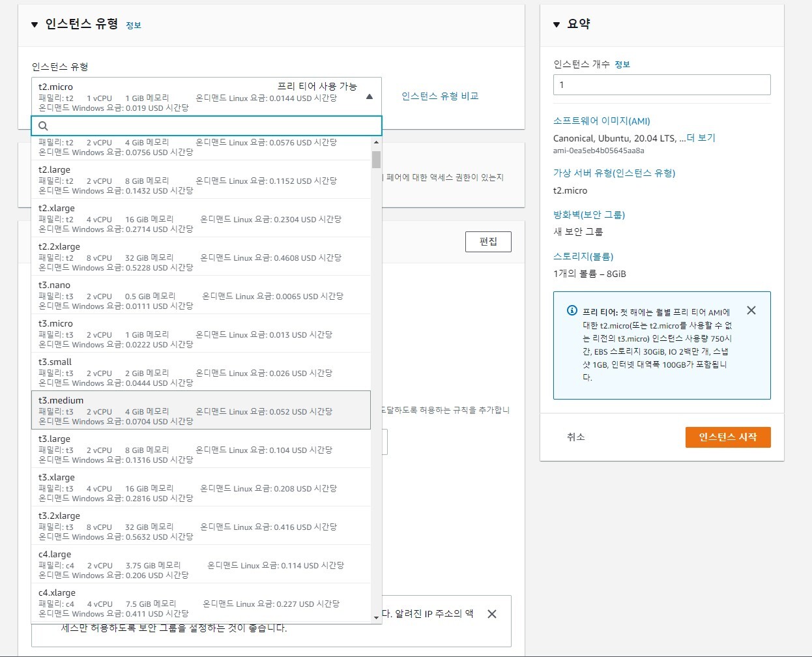Click t2.micro value in summary panel
Viewport: 812px width, 657px height.
(x=570, y=191)
